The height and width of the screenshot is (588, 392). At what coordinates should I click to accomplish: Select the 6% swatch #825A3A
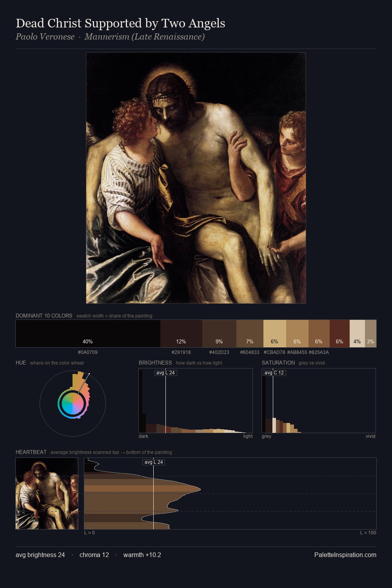[319, 334]
